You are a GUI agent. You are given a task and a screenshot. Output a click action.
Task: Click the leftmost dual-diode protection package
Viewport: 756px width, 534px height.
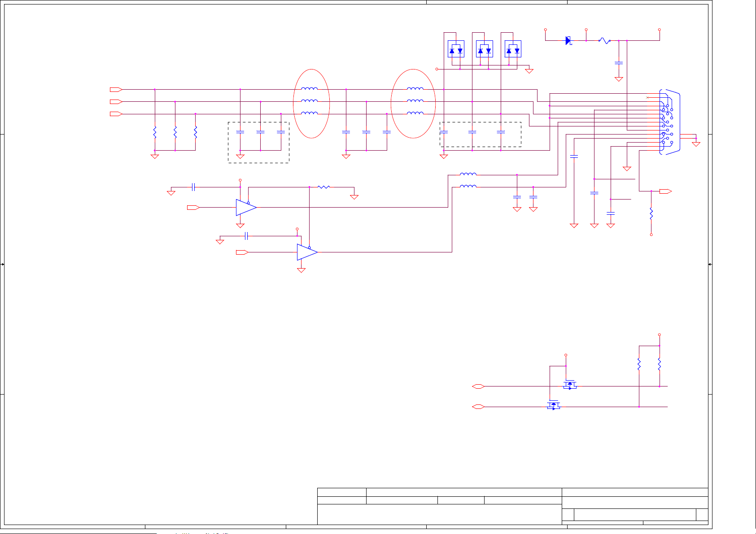pyautogui.click(x=456, y=49)
